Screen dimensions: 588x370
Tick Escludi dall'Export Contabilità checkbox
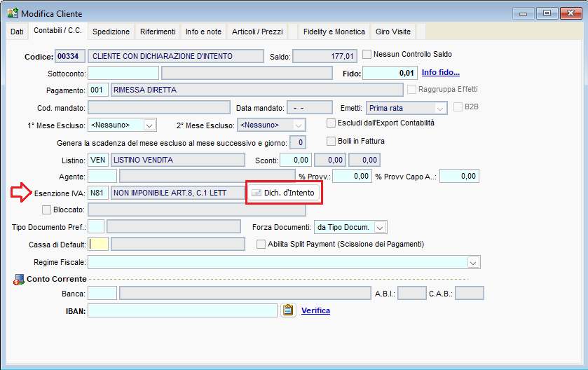(x=332, y=123)
